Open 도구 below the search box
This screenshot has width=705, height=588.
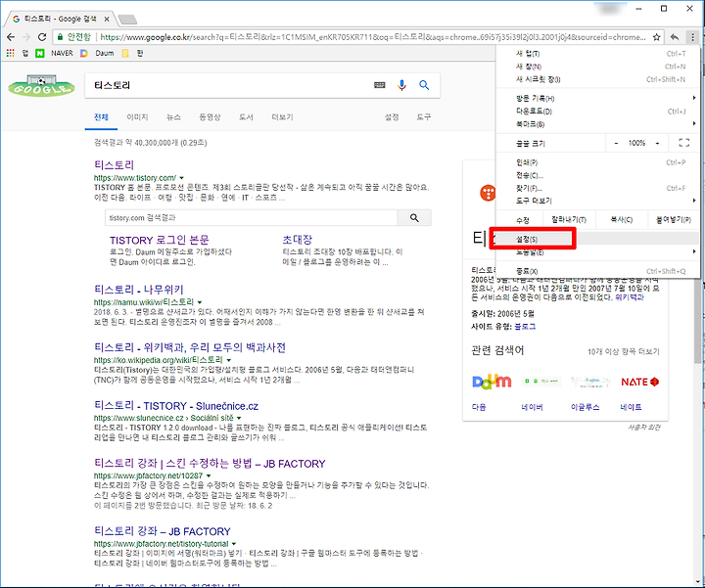click(423, 116)
